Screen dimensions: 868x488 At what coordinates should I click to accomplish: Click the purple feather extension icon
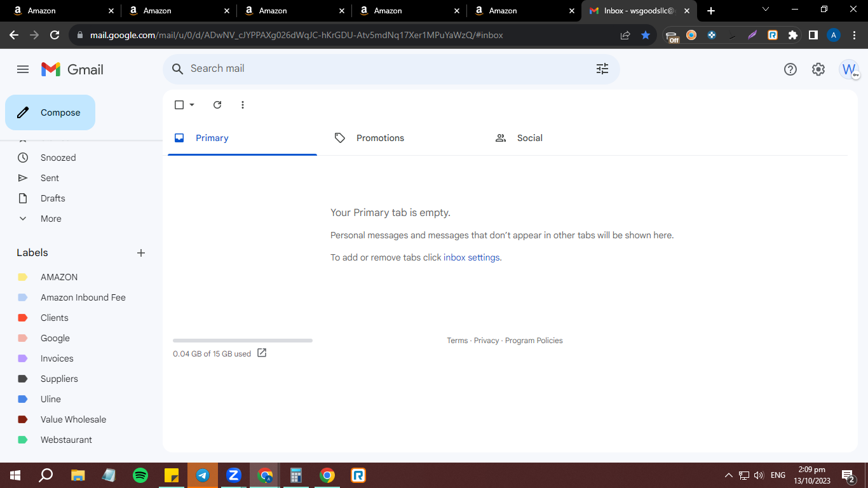752,35
